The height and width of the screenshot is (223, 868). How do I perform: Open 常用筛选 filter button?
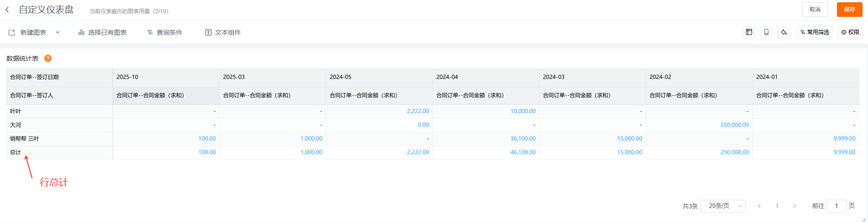(815, 32)
